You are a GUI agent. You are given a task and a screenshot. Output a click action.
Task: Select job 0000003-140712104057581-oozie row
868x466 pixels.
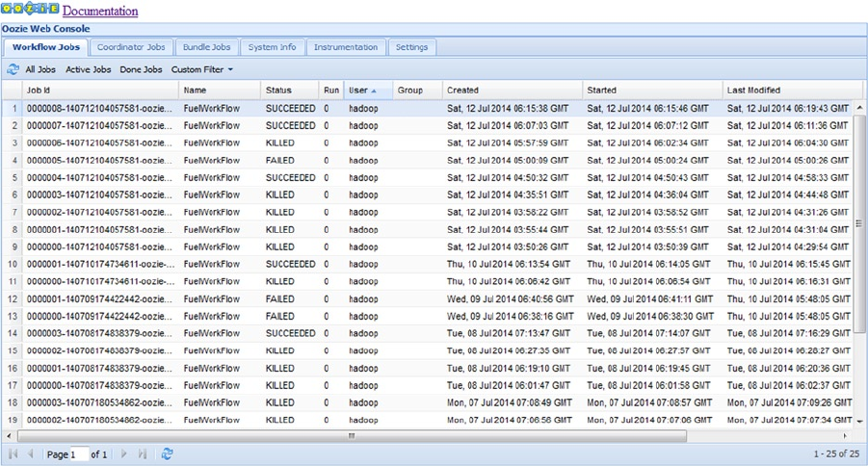[x=428, y=194]
